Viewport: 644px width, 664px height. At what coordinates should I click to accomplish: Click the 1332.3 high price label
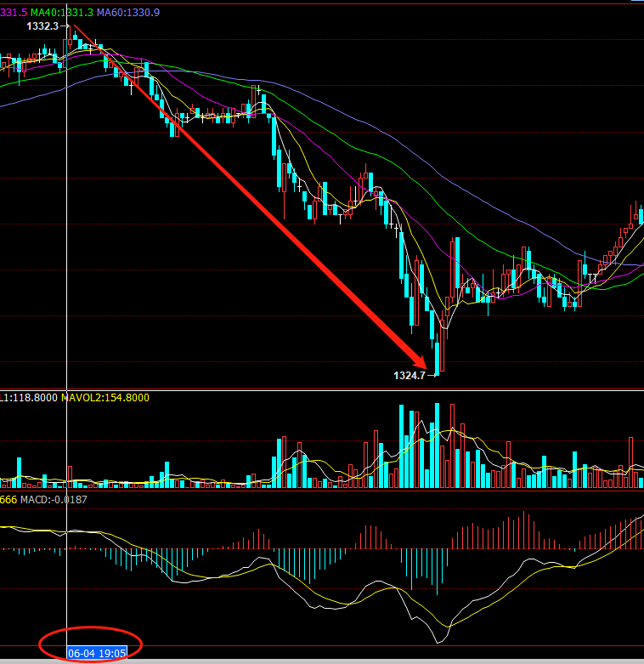pyautogui.click(x=42, y=26)
